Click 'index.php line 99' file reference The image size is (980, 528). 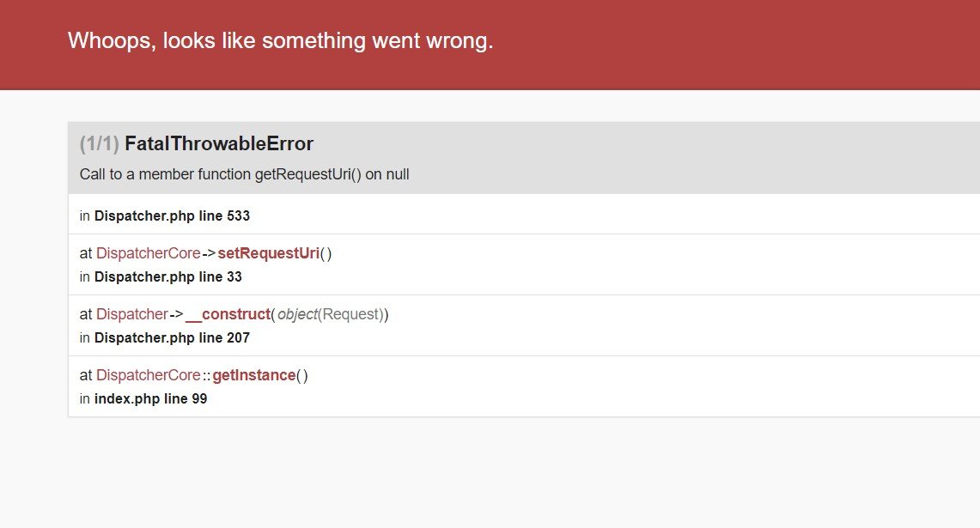(x=150, y=399)
